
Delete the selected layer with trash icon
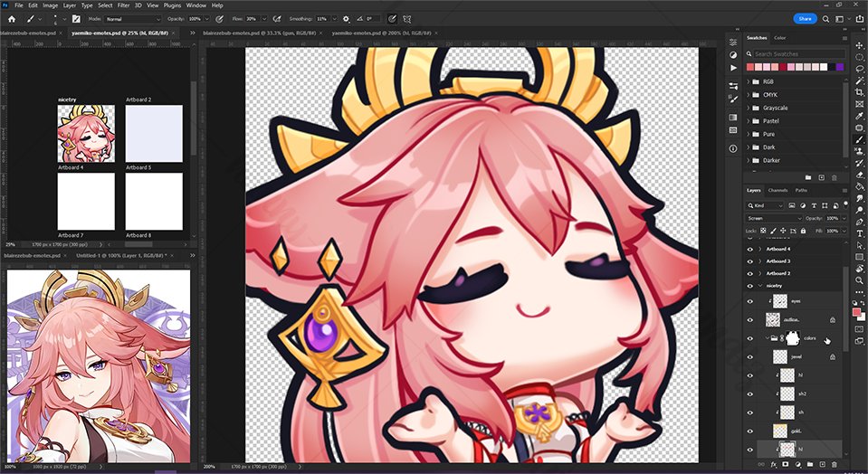pos(835,464)
